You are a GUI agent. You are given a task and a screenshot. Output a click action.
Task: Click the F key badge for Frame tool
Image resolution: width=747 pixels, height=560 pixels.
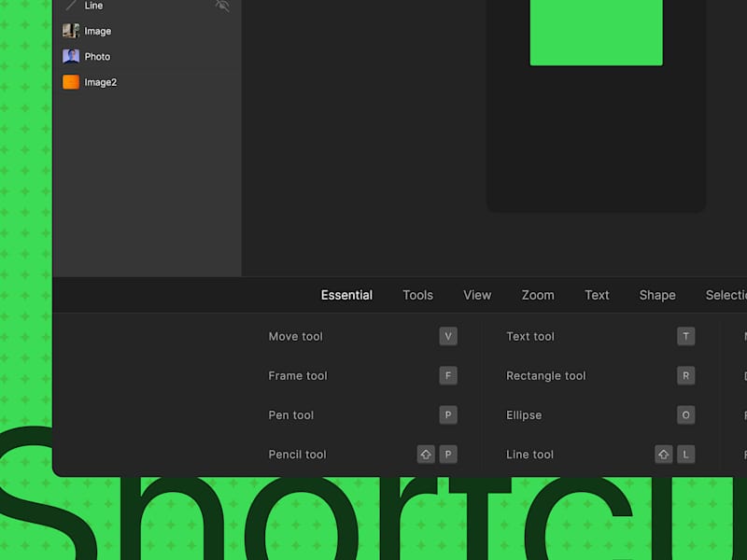tap(448, 376)
